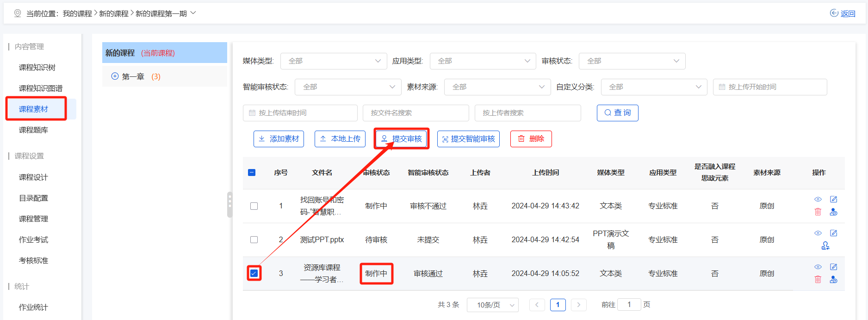868x320 pixels.
Task: Open the 审核状态 dropdown
Action: (632, 61)
